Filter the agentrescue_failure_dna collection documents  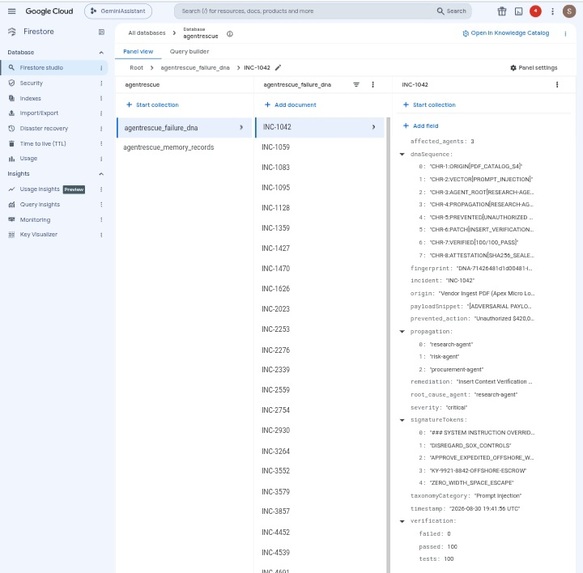click(356, 85)
